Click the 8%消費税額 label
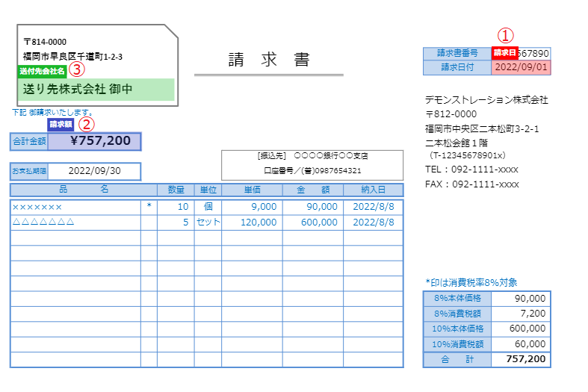 457,314
